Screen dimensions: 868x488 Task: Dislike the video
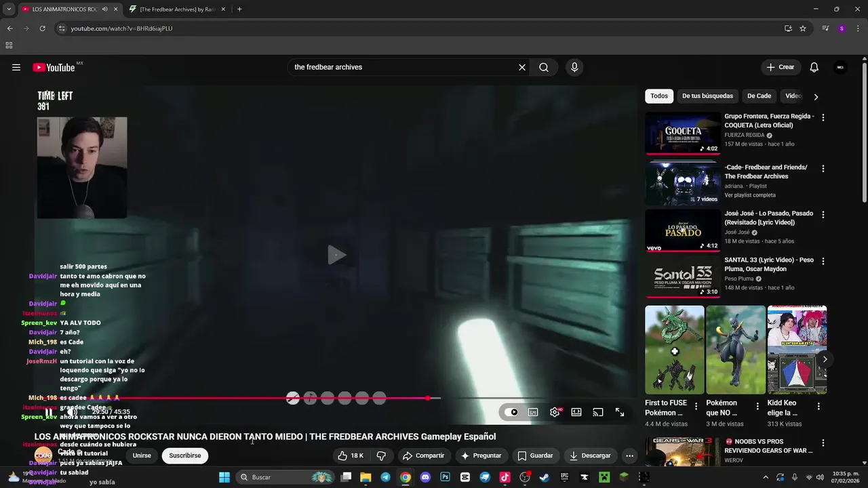coord(381,455)
